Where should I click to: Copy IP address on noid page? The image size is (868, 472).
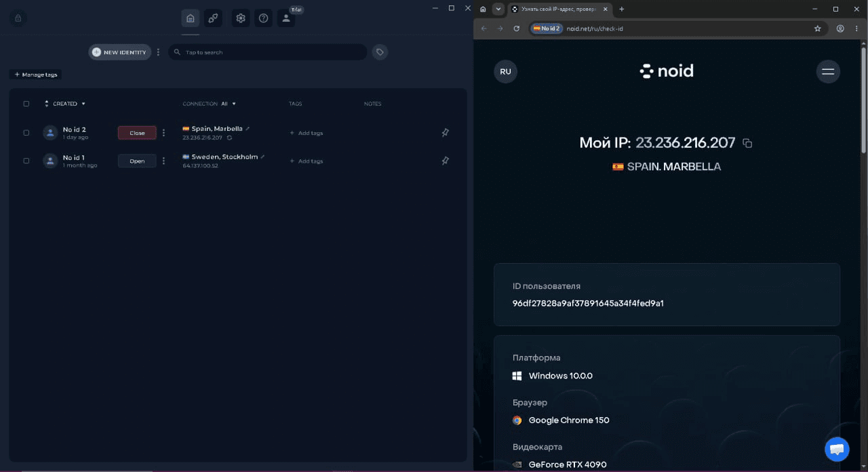point(747,143)
